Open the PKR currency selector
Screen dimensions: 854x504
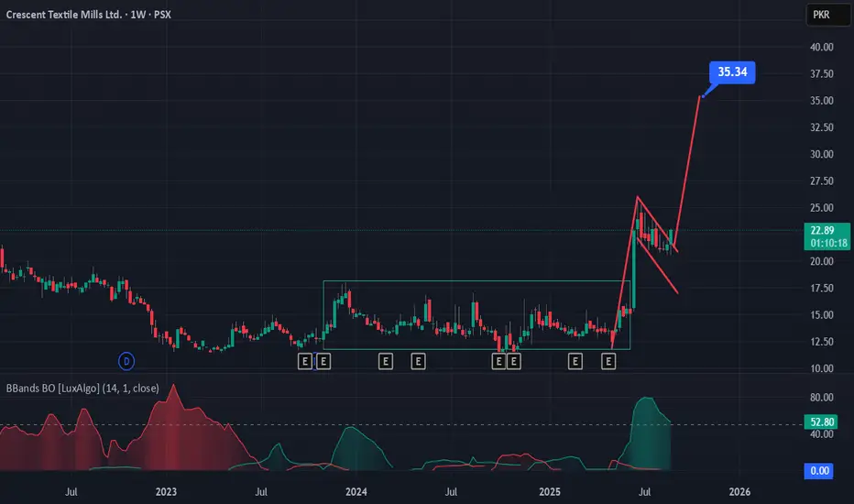(827, 15)
